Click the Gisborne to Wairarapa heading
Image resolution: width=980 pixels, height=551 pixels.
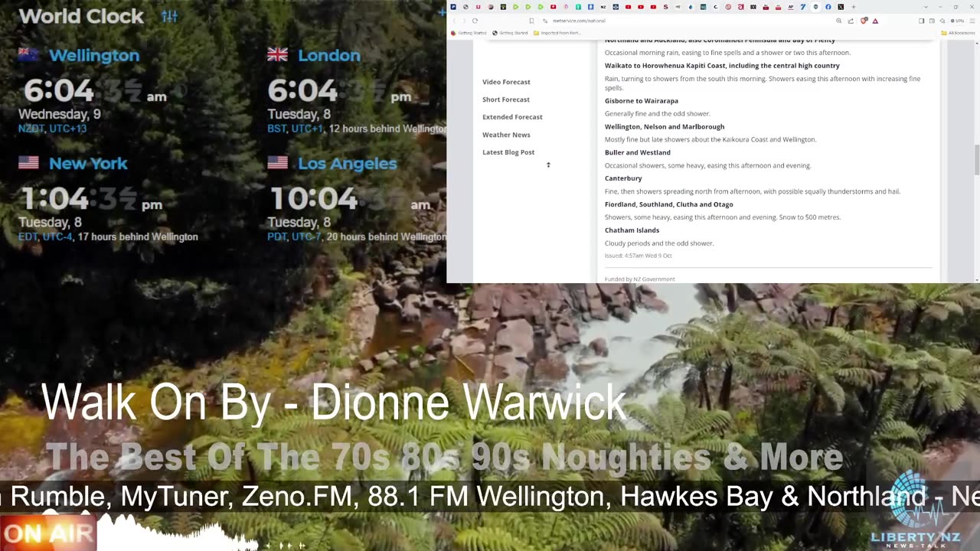pos(642,101)
